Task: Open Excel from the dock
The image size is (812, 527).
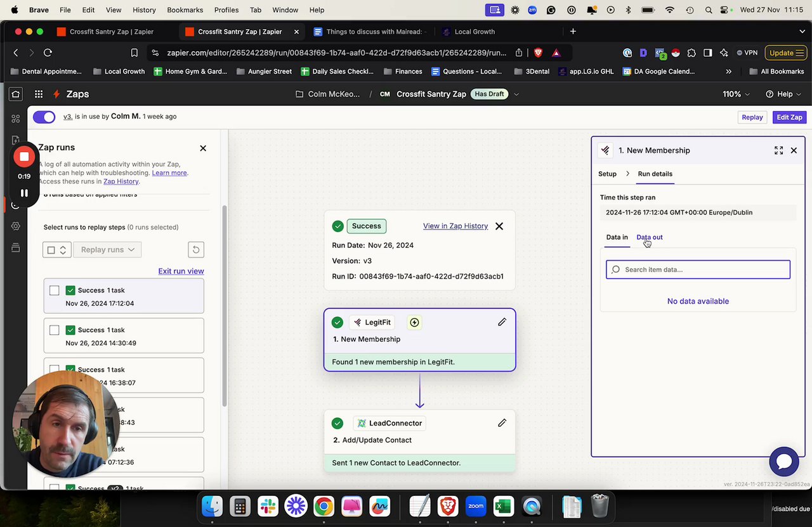Action: (504, 506)
